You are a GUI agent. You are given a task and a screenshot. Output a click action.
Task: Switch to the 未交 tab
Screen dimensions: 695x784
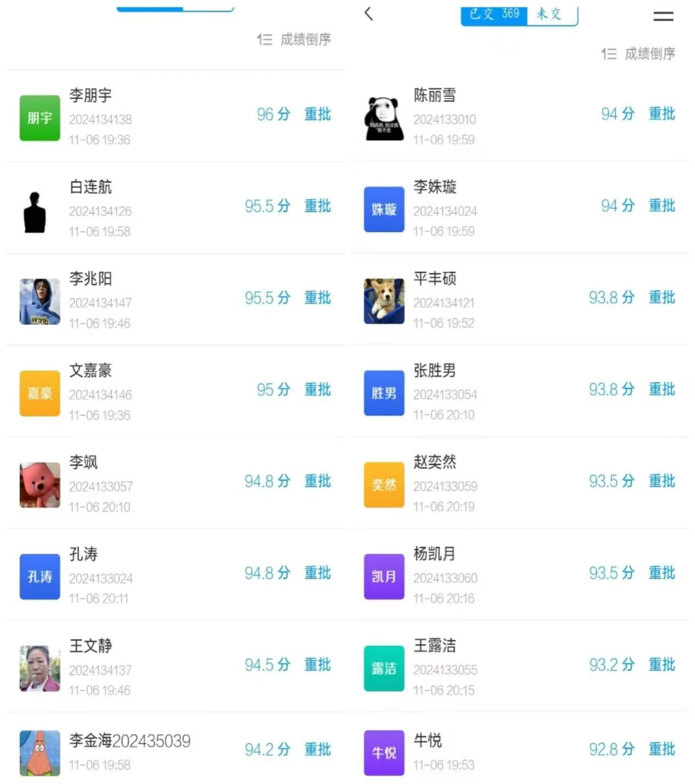pyautogui.click(x=550, y=14)
